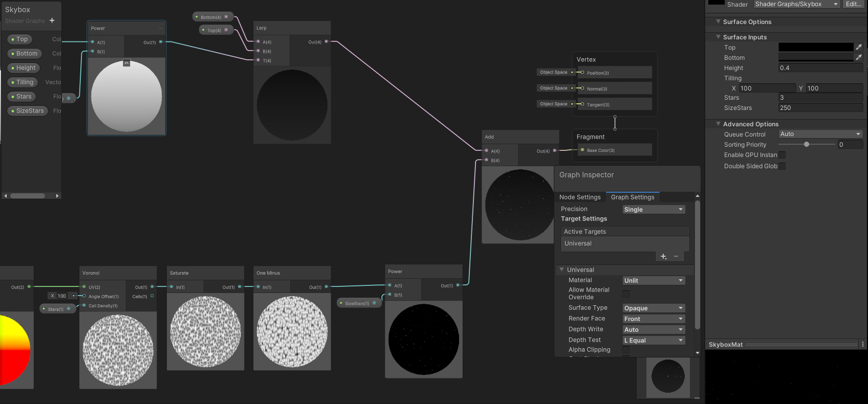Open the Shader selection dropdown

(x=797, y=4)
